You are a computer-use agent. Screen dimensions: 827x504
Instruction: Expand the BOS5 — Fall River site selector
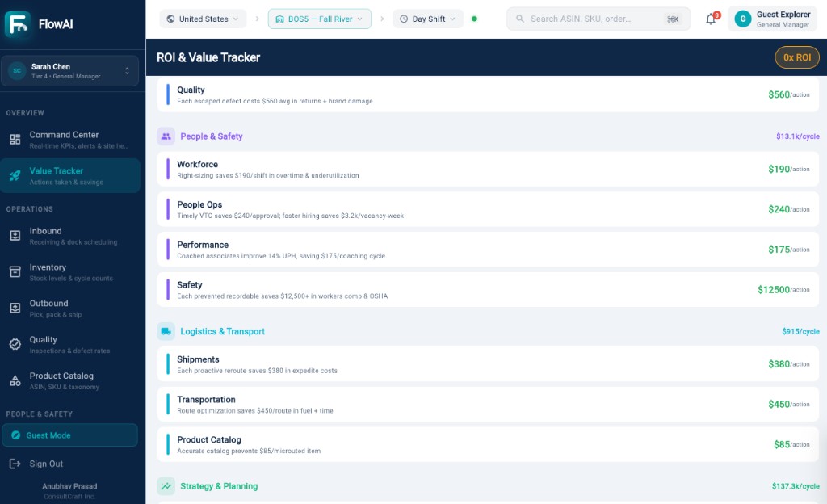click(x=320, y=19)
